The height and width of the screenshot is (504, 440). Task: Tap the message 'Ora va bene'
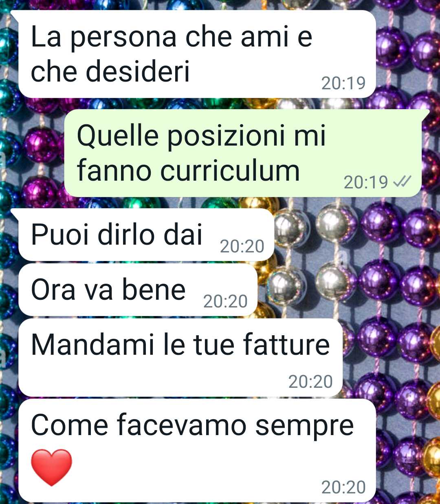[x=138, y=290]
